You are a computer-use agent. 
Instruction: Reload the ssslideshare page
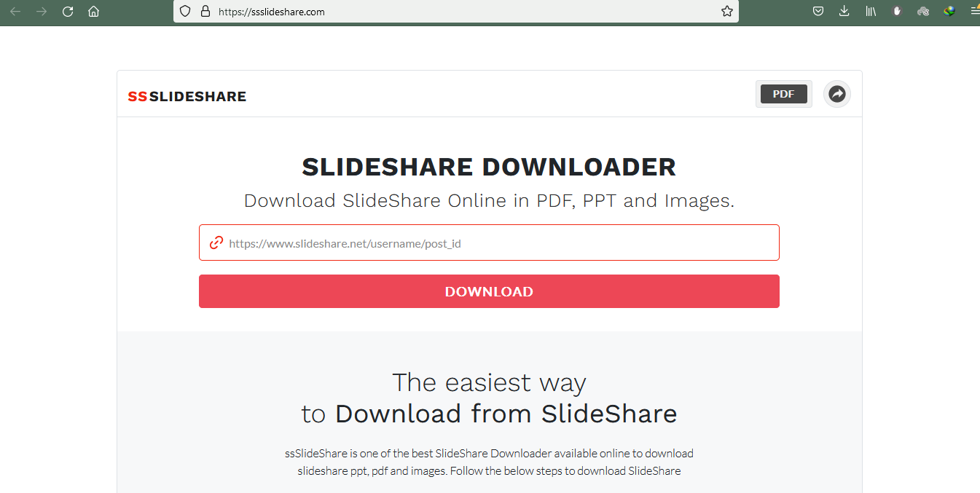[68, 12]
